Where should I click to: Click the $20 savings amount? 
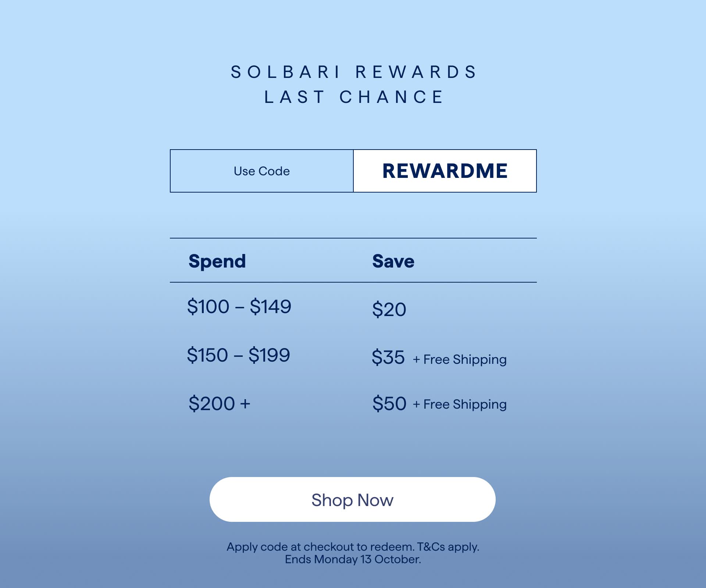click(389, 309)
